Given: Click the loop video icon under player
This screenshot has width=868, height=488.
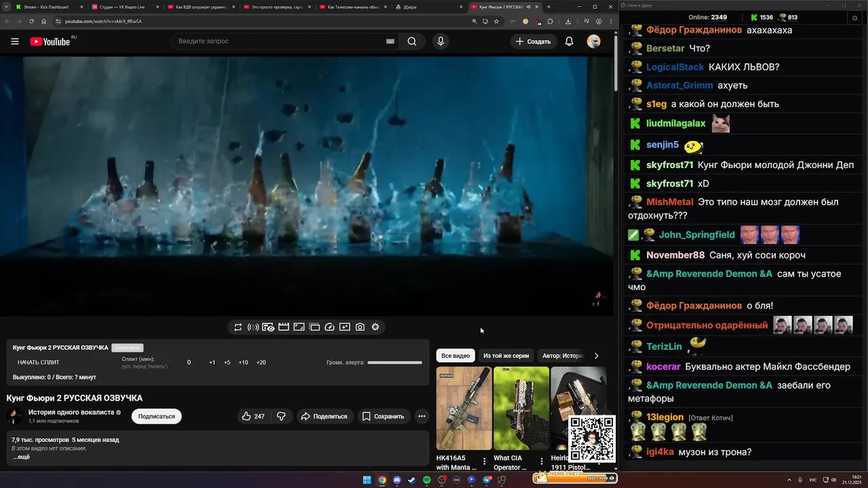Looking at the screenshot, I should pos(238,327).
